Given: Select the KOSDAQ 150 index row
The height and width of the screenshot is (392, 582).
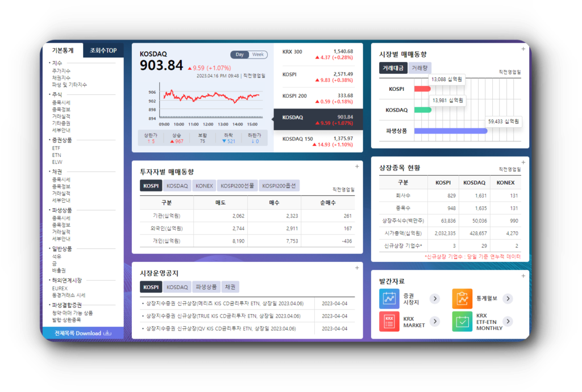Looking at the screenshot, I should coord(318,141).
